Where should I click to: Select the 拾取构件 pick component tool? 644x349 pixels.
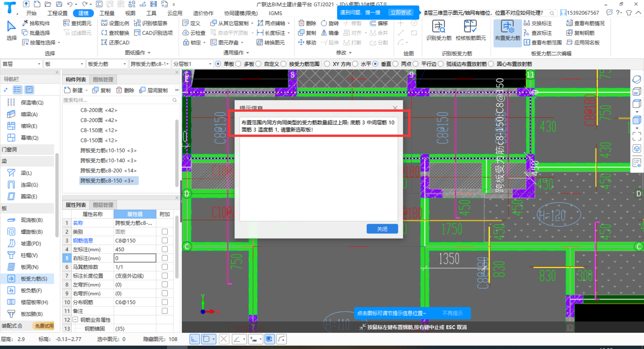pos(36,23)
